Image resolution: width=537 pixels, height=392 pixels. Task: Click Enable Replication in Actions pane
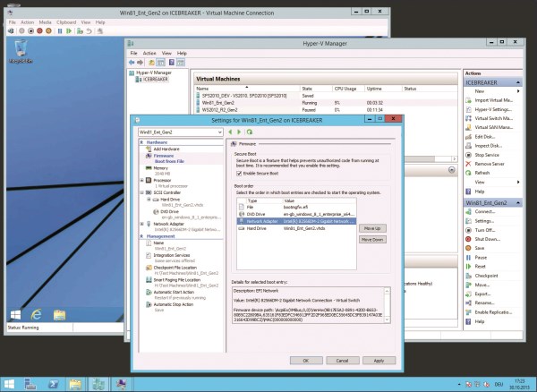493,312
